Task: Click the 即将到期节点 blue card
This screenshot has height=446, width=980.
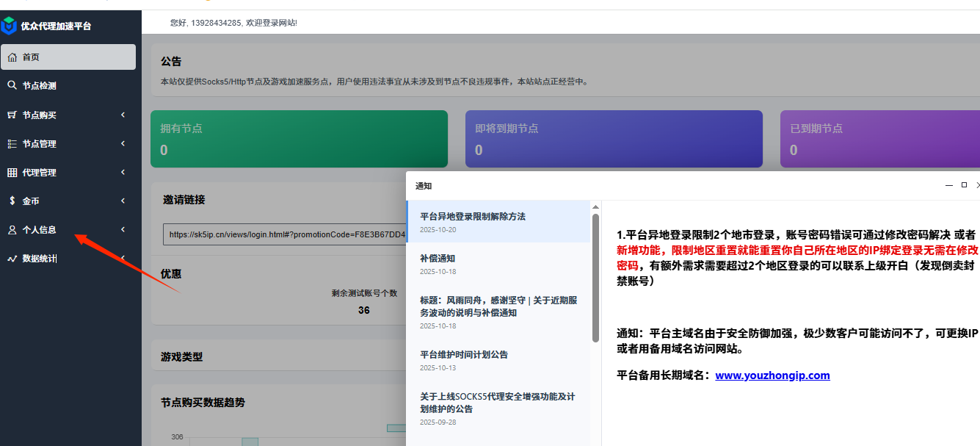Action: point(614,139)
